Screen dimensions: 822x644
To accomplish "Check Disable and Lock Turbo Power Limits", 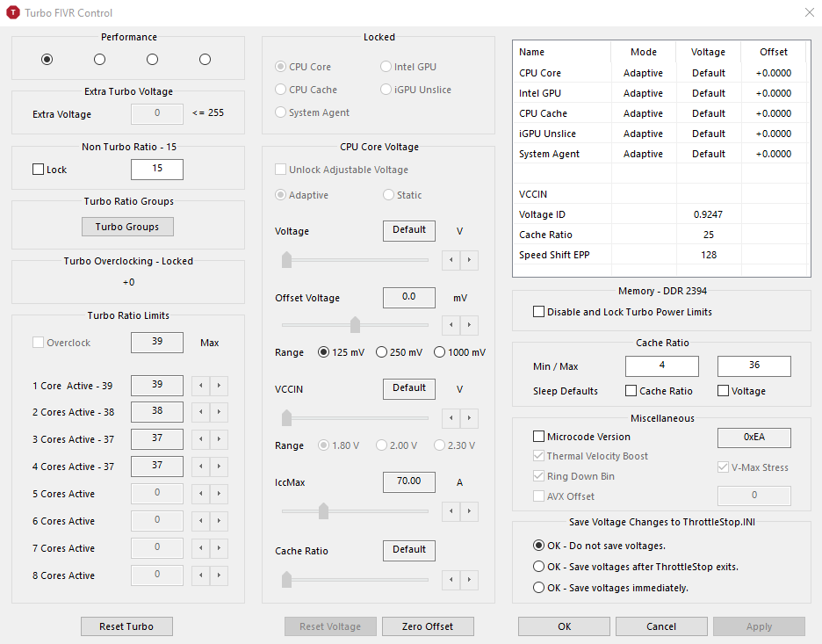I will 538,312.
